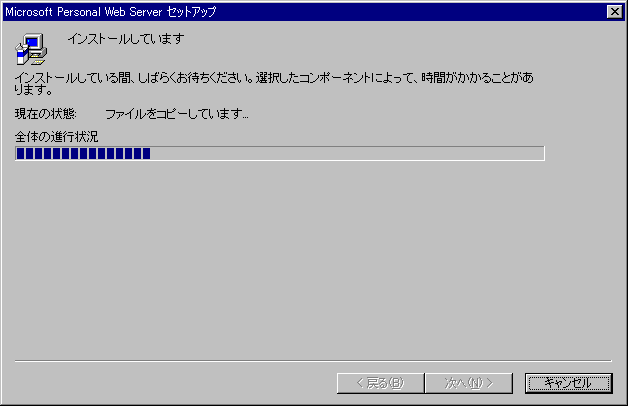Click the ります。 second description line

click(x=34, y=90)
